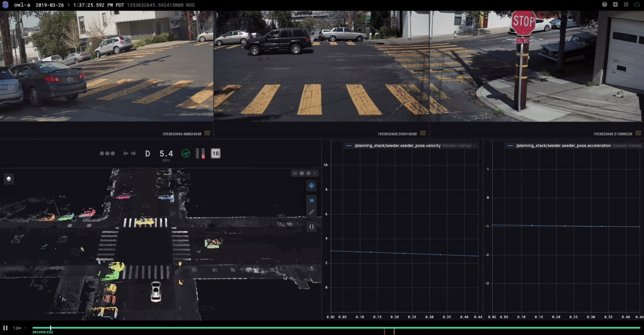Click the help icon in 3D panel toolbar
The height and width of the screenshot is (335, 644).
point(302,173)
